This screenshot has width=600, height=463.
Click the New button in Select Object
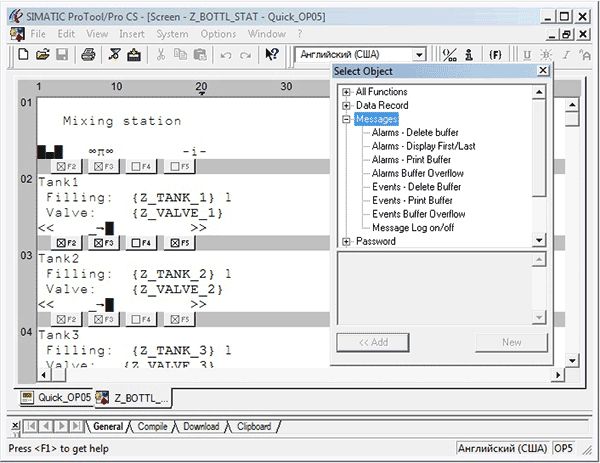click(512, 342)
